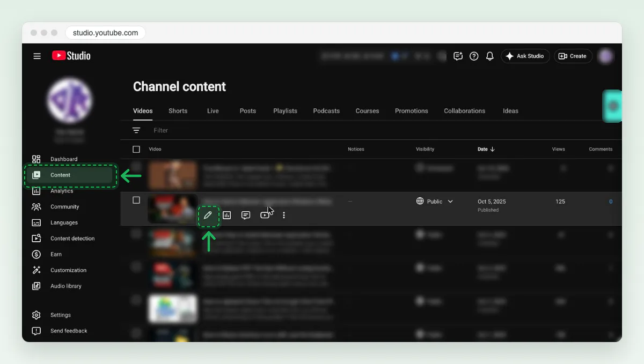The image size is (644, 364).
Task: Click the 125 views value
Action: pos(560,202)
